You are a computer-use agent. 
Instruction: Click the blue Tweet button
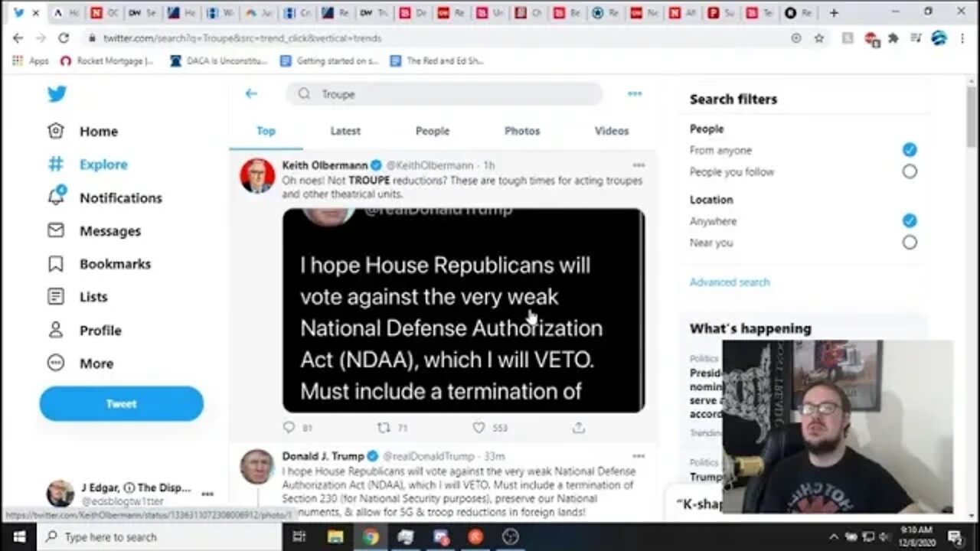122,403
